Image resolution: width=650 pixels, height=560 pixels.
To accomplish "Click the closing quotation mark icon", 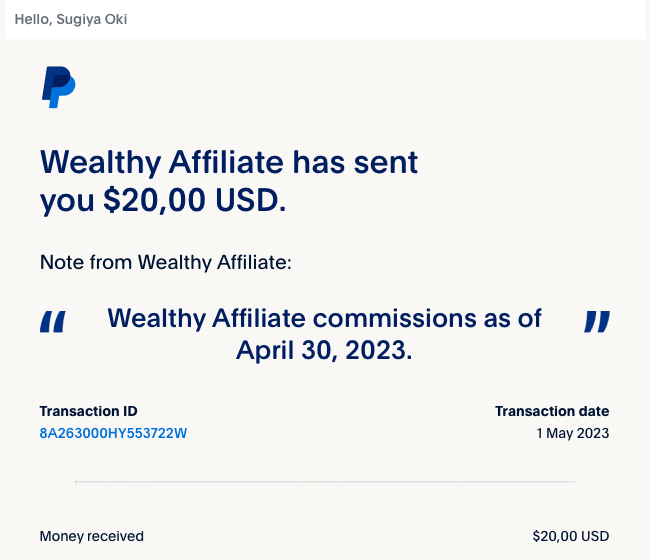I will tap(597, 322).
